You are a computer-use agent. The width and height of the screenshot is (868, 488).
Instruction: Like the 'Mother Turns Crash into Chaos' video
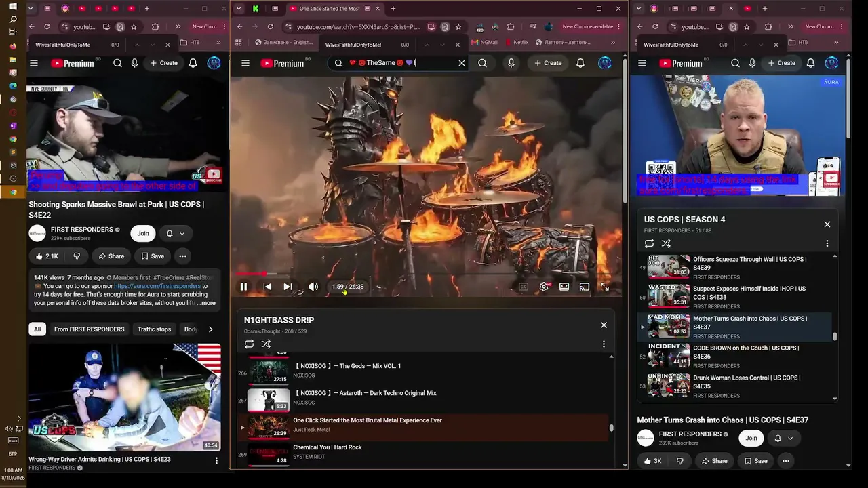tap(652, 461)
